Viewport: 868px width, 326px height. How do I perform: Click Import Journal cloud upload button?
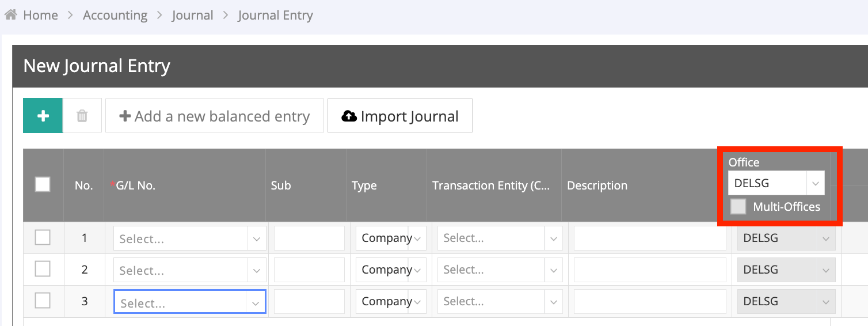click(x=400, y=116)
